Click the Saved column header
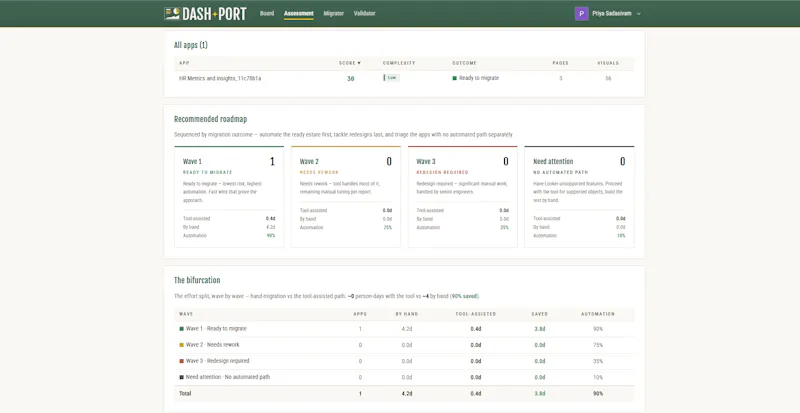 (x=539, y=314)
